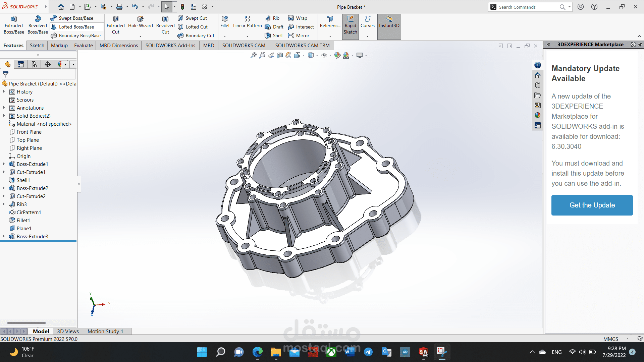The width and height of the screenshot is (644, 362).
Task: Click the Search Commands field
Action: (527, 7)
